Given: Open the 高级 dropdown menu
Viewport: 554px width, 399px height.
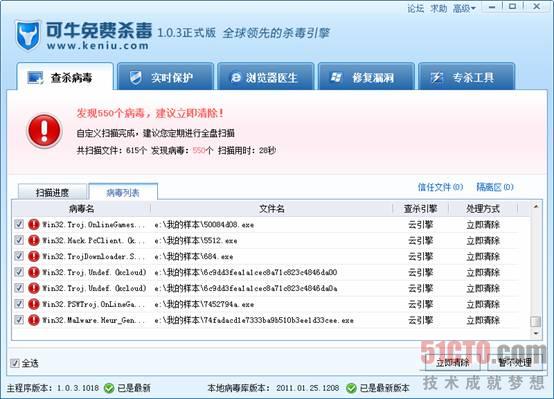Looking at the screenshot, I should click(464, 8).
